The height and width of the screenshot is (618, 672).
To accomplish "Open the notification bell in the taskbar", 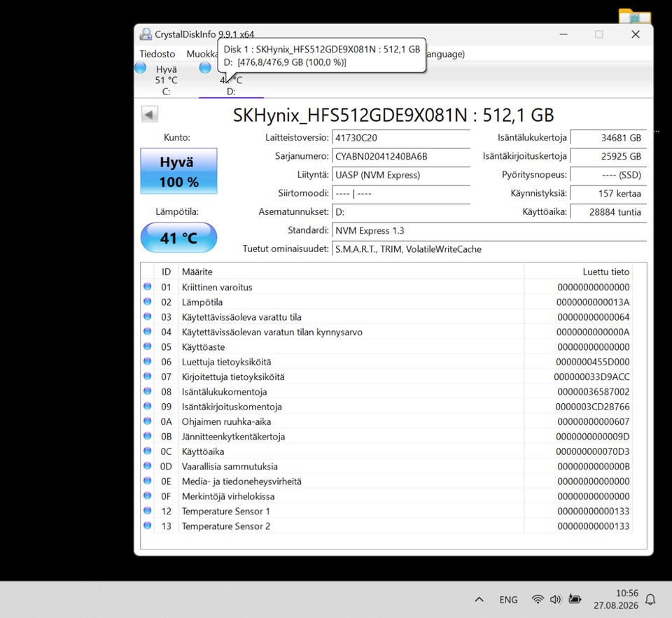I will tap(650, 600).
